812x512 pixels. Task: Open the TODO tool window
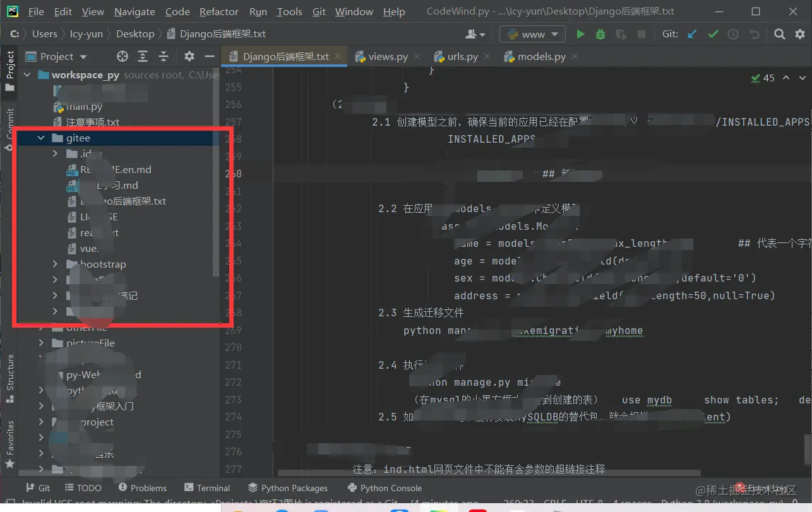83,487
